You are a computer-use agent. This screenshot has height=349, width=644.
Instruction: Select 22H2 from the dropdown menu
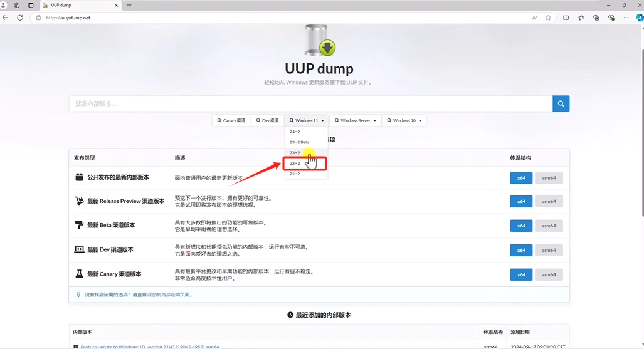306,164
